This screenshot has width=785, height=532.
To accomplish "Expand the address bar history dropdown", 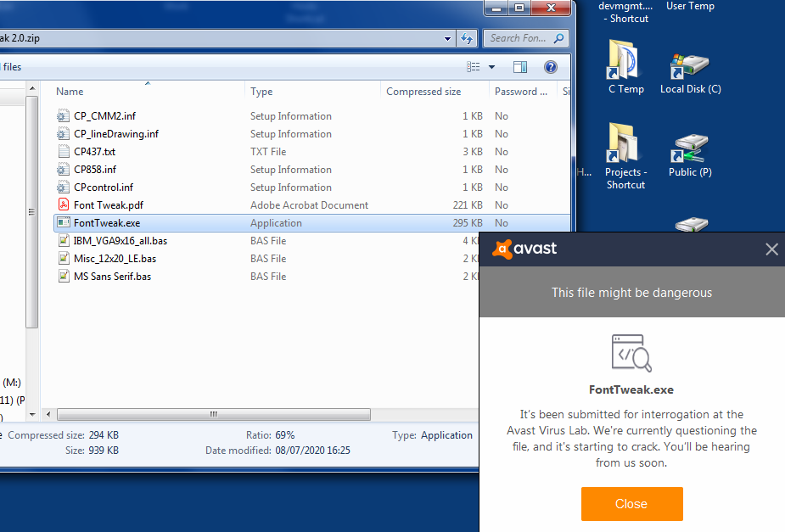I will [x=447, y=38].
